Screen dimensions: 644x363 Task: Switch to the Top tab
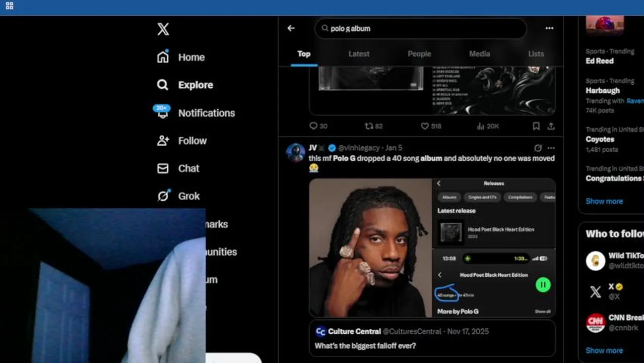[x=304, y=54]
